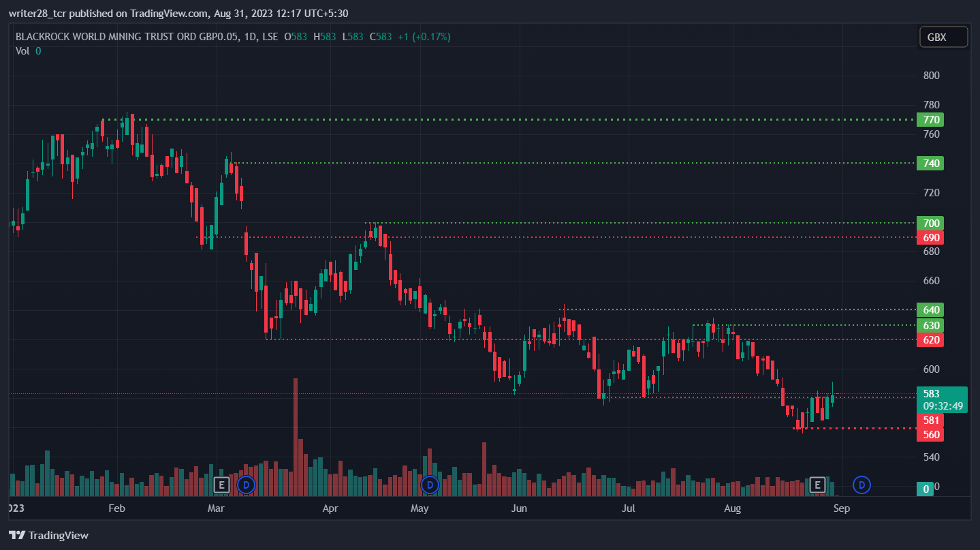The image size is (980, 550).
Task: Click the 660 price axis tick
Action: pyautogui.click(x=931, y=281)
